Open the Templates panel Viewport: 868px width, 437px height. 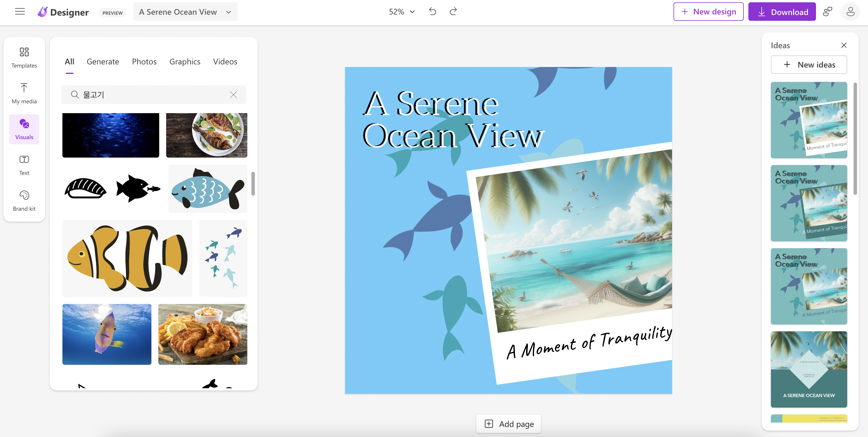coord(24,57)
